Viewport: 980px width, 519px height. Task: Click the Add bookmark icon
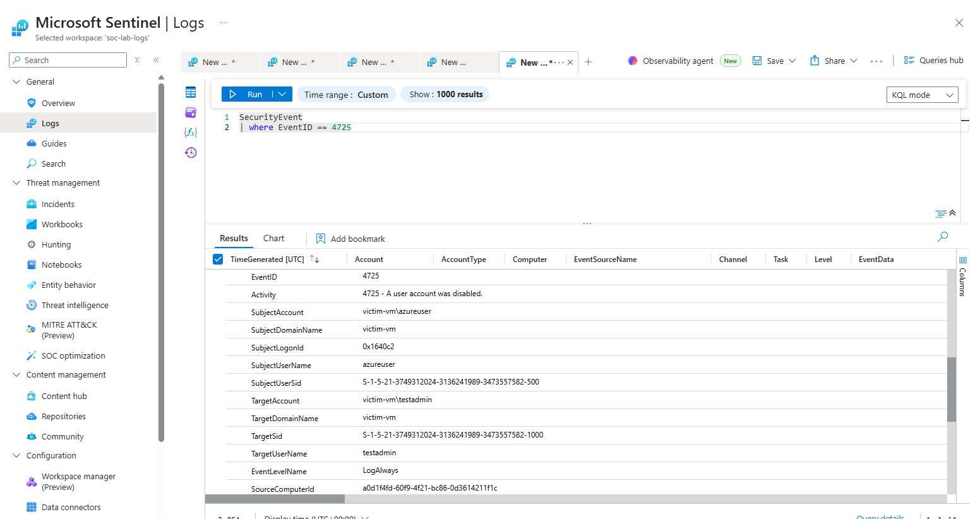(321, 239)
